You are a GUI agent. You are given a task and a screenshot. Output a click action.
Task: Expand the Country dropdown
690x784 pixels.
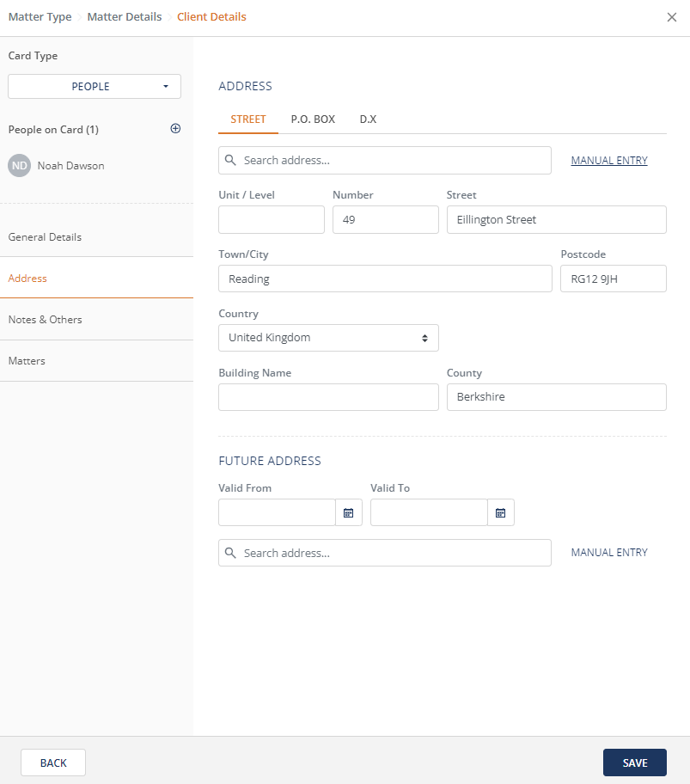[x=328, y=338]
